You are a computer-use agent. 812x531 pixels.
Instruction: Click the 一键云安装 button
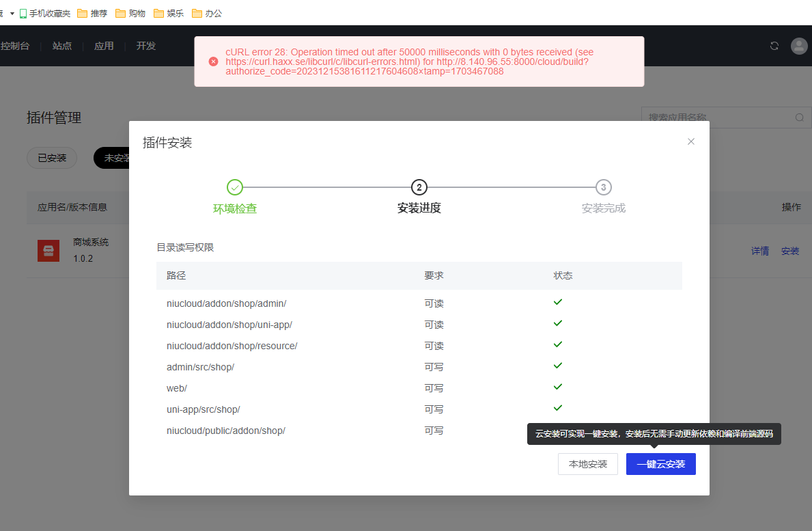click(660, 464)
